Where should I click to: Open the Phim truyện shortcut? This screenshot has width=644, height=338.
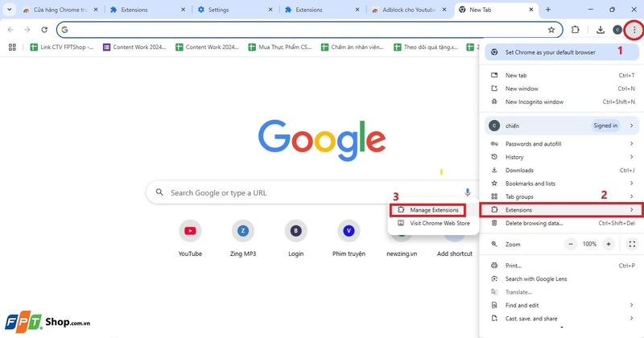(x=349, y=239)
